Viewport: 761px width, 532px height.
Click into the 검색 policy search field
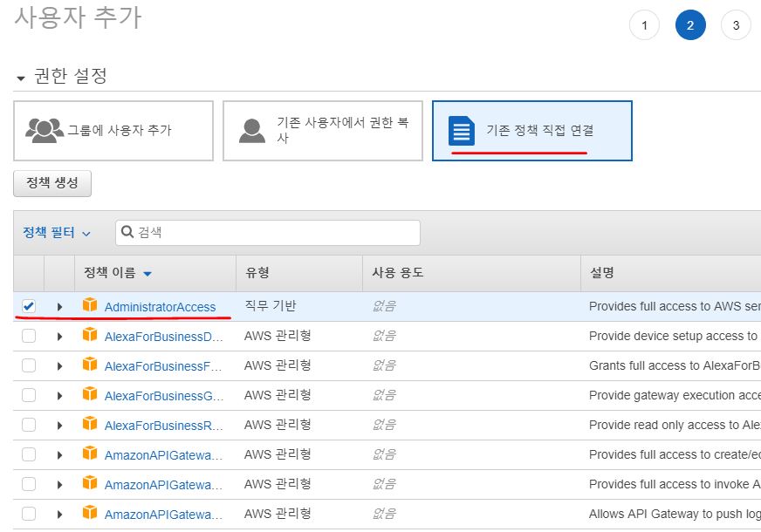coord(267,233)
